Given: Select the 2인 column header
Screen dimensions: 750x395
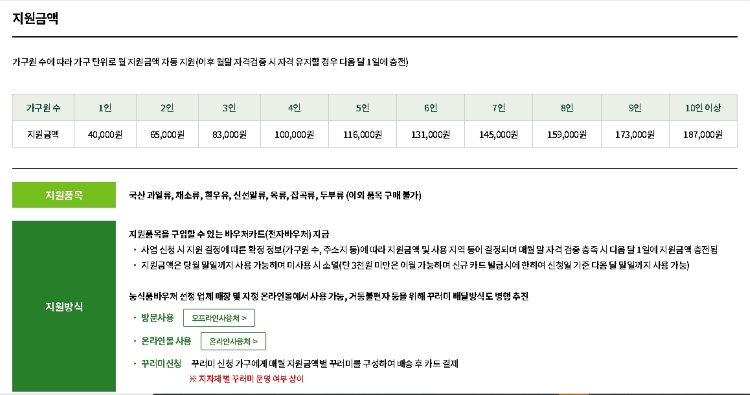Looking at the screenshot, I should [167, 108].
